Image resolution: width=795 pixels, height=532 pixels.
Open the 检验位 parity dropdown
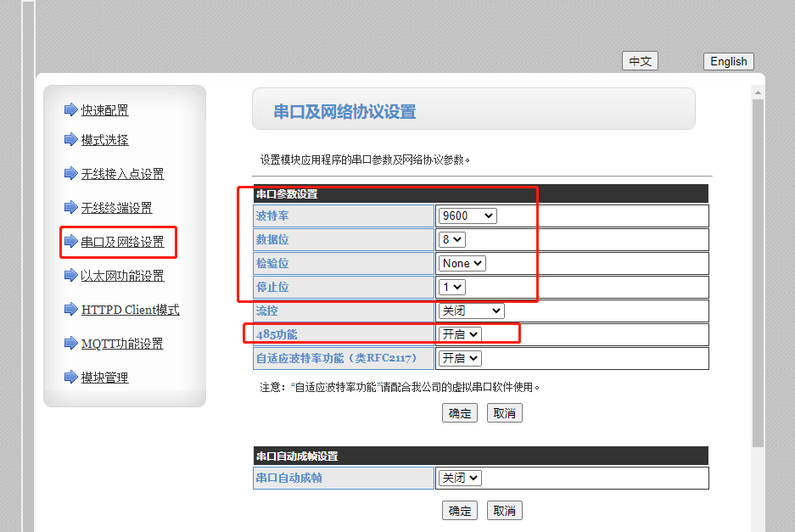click(462, 263)
